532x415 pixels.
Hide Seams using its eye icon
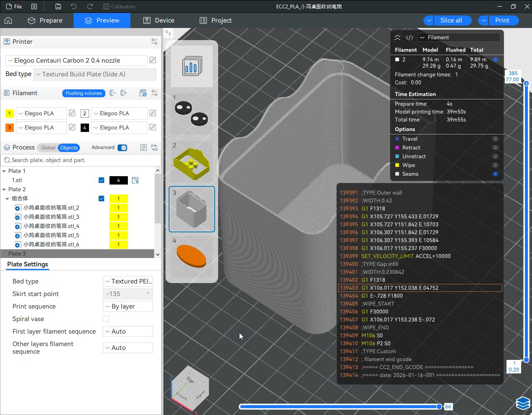tap(495, 174)
